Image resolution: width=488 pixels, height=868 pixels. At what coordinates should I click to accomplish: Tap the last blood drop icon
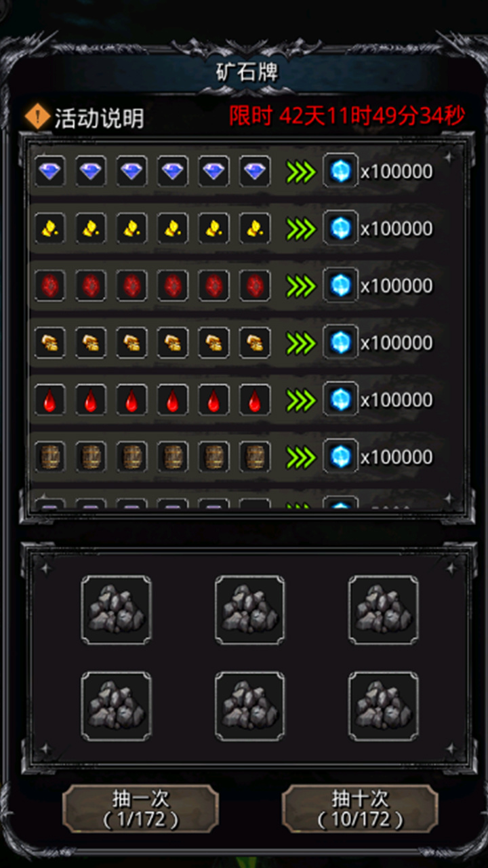[x=255, y=399]
